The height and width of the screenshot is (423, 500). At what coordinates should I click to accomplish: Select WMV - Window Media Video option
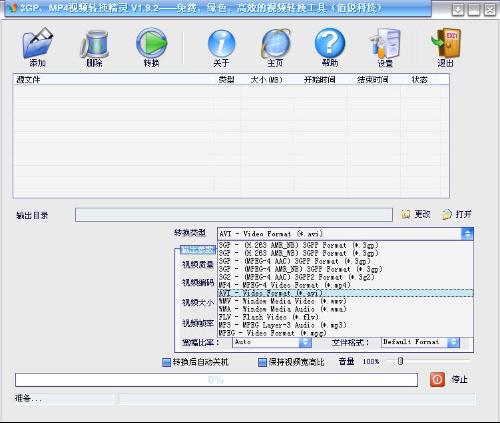point(345,301)
